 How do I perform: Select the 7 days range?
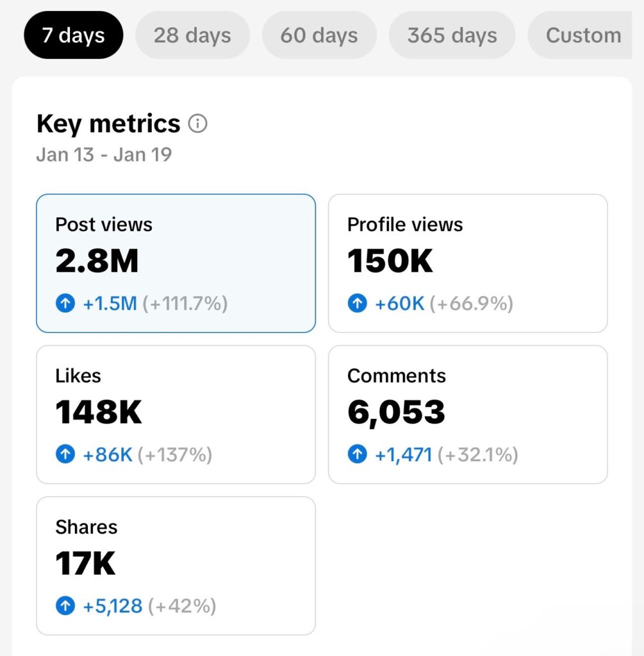coord(74,35)
